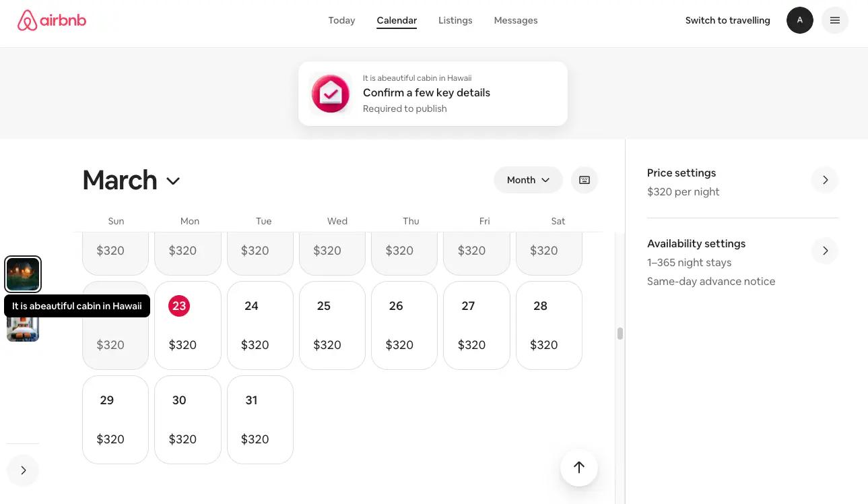Expand the listings sidebar chevron
868x504 pixels.
(x=23, y=470)
